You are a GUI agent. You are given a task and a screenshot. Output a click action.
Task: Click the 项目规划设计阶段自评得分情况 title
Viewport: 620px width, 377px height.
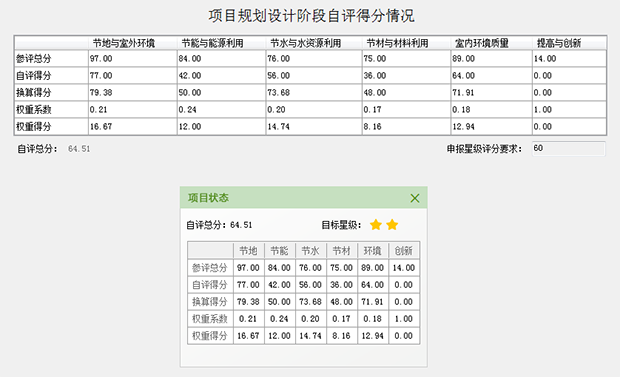[x=311, y=16]
